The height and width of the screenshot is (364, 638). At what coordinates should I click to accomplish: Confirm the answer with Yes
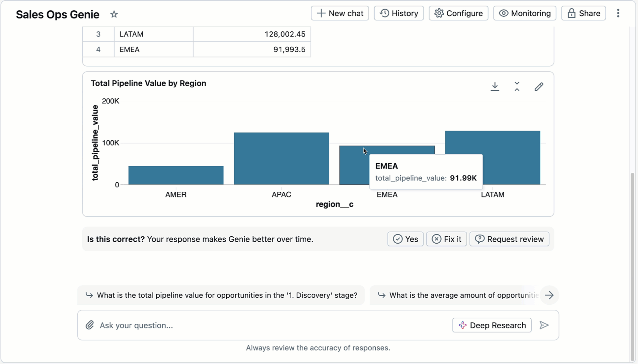tap(405, 239)
